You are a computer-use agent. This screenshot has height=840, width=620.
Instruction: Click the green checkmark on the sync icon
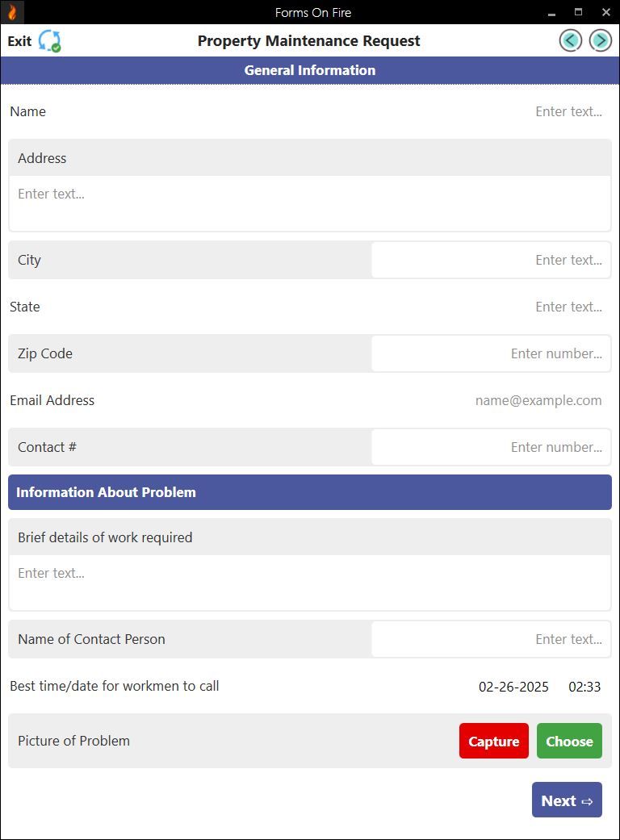tap(54, 47)
